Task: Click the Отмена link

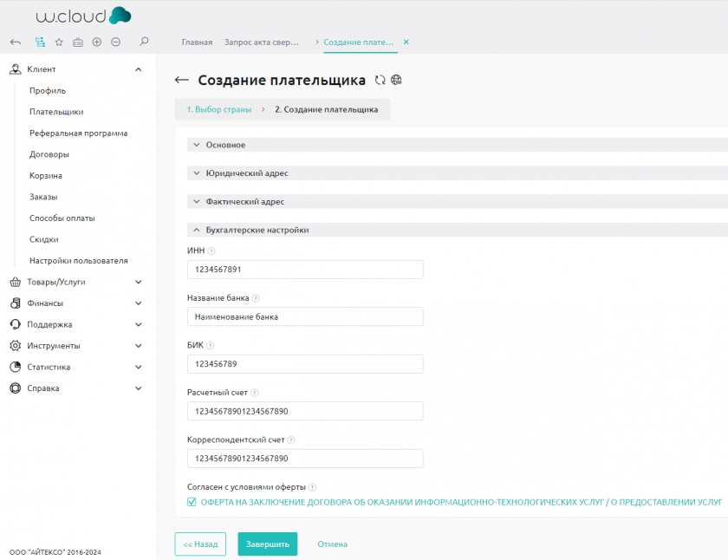Action: [332, 544]
